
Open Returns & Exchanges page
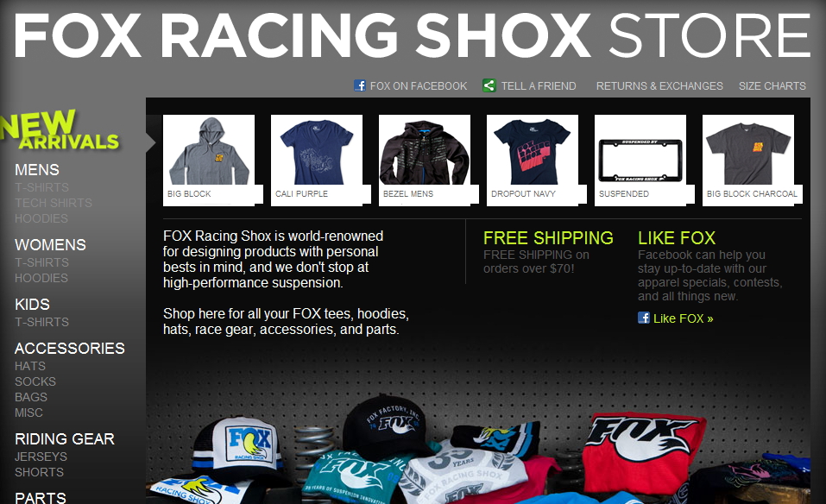(659, 85)
